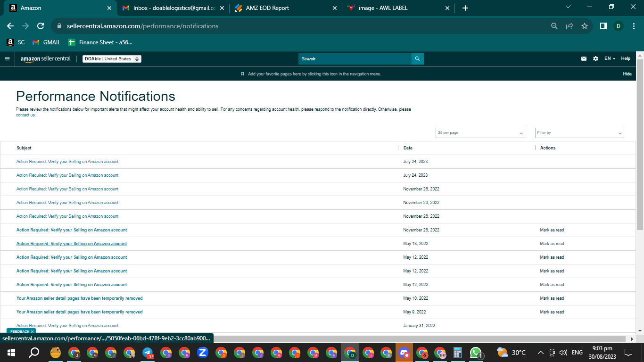644x362 pixels.
Task: Switch to the Inbox Gmail tab
Action: pyautogui.click(x=173, y=8)
